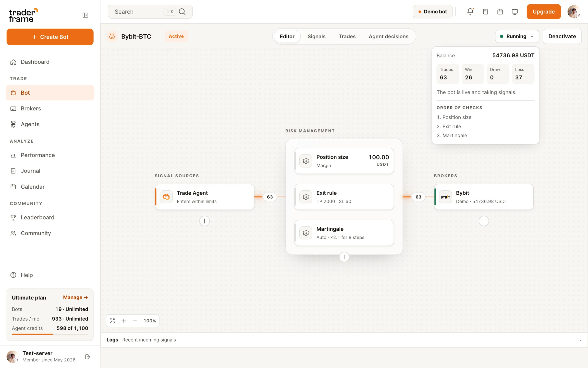
Task: Click the Upgrade button
Action: pyautogui.click(x=543, y=12)
